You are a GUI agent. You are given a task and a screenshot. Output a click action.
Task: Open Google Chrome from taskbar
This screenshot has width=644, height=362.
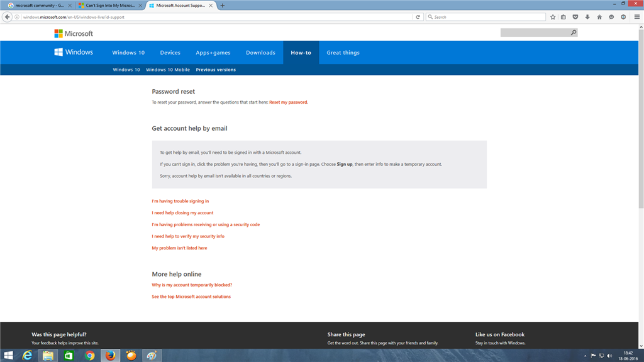tap(89, 356)
